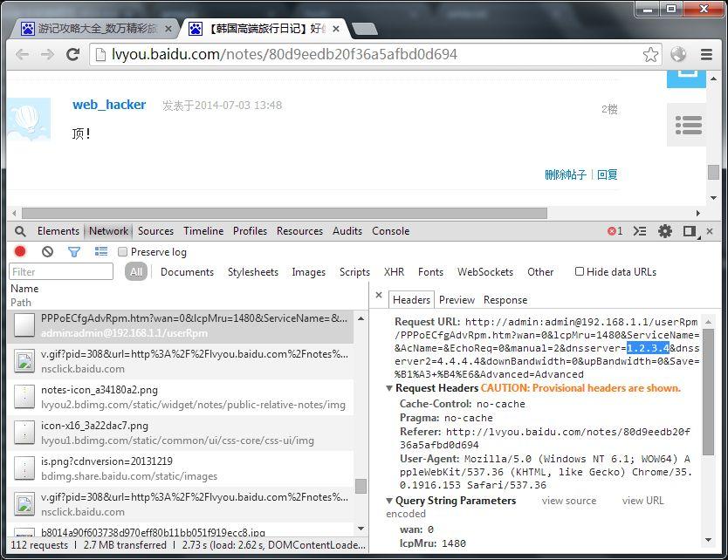728x560 pixels.
Task: Collapse the Request Headers section
Action: point(389,388)
